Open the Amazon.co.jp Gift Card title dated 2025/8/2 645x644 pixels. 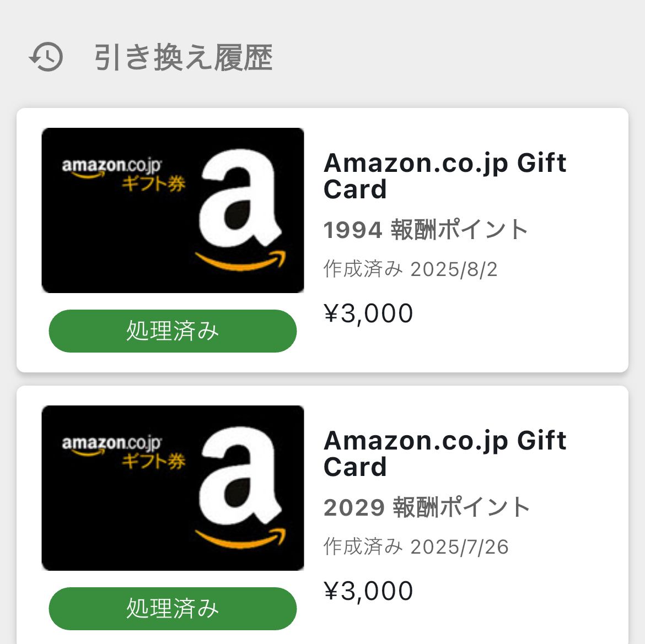(x=444, y=176)
